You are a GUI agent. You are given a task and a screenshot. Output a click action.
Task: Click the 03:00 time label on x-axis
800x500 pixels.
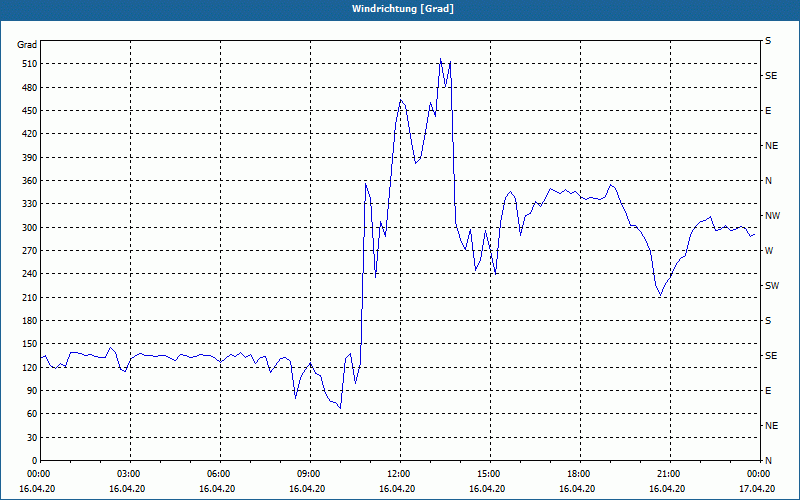(131, 474)
